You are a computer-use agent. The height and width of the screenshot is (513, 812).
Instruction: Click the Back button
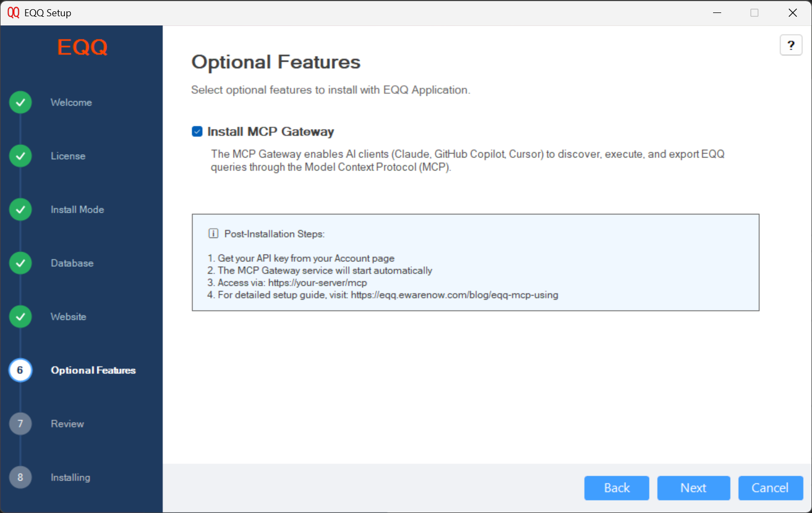(616, 488)
